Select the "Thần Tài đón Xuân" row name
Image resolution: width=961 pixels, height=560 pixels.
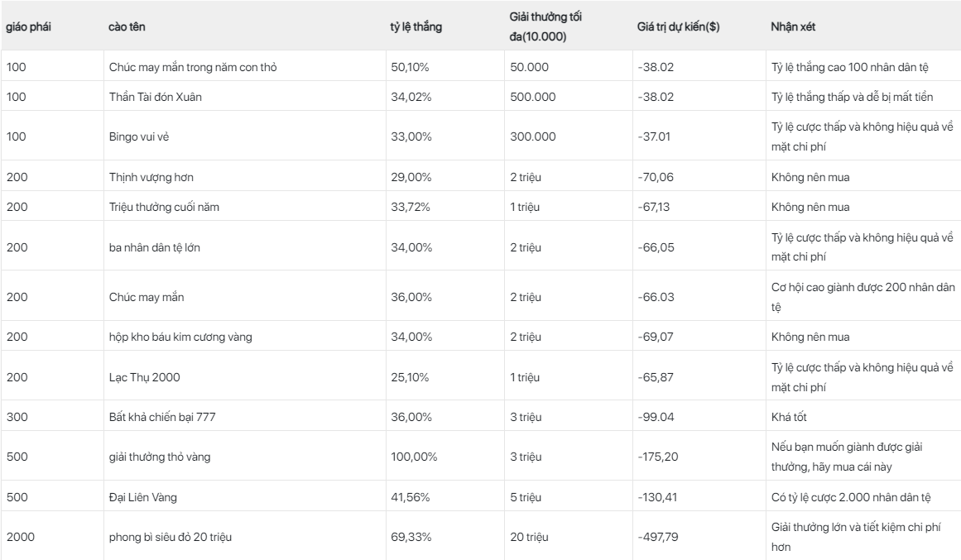(156, 97)
